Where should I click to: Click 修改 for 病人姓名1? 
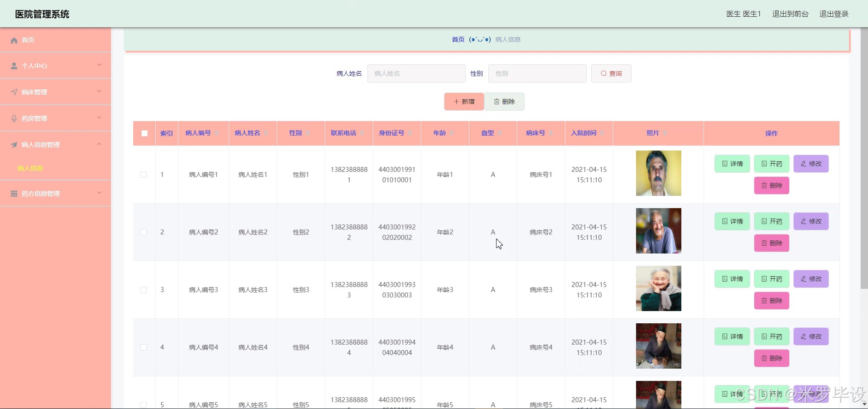coord(811,164)
